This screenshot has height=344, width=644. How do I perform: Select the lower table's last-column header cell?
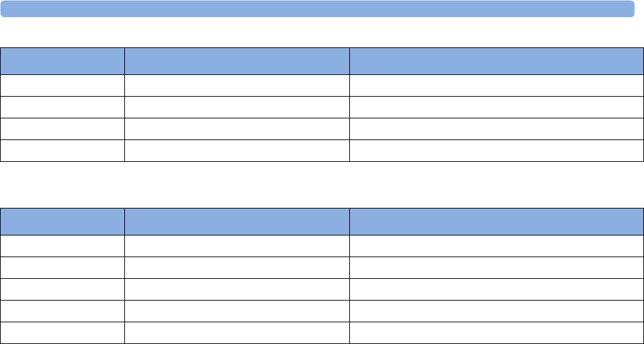pyautogui.click(x=497, y=222)
